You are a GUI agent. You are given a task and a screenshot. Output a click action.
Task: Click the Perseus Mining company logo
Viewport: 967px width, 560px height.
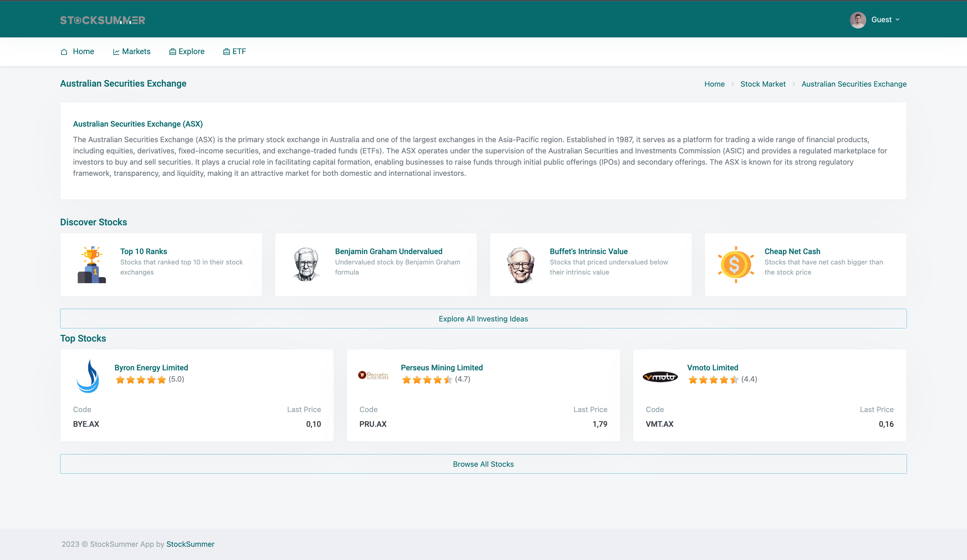pyautogui.click(x=374, y=376)
